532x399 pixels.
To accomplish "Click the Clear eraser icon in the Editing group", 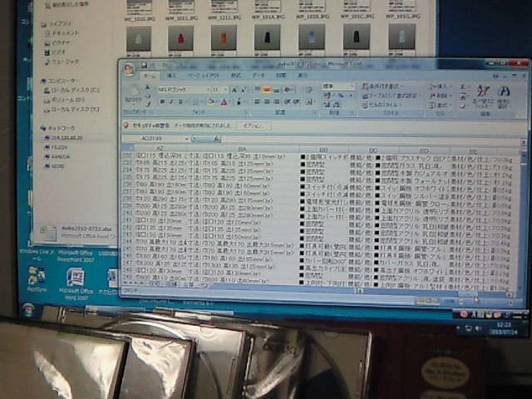I will [463, 106].
